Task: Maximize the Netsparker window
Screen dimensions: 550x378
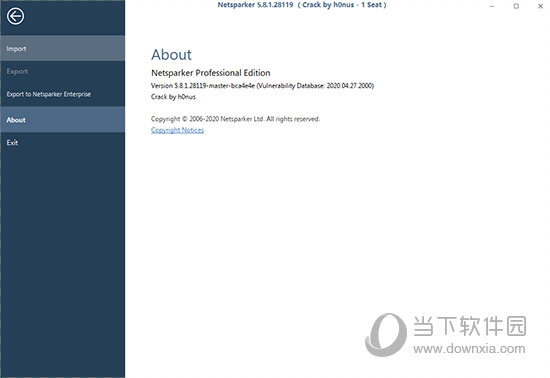Action: pos(516,6)
